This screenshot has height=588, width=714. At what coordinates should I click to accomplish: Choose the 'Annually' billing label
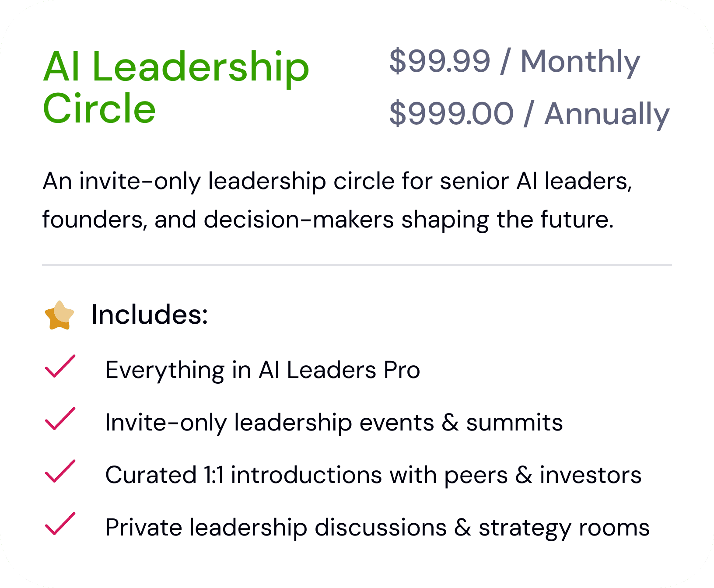click(607, 114)
